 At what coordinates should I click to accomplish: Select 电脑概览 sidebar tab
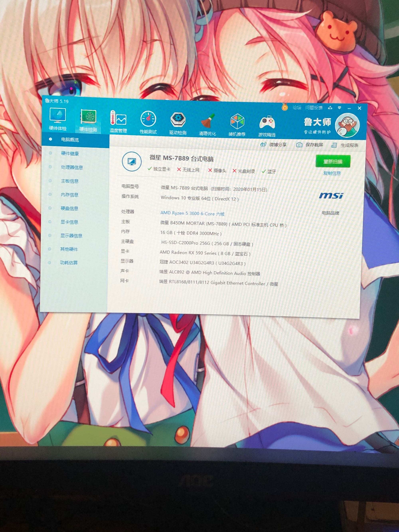pyautogui.click(x=76, y=140)
